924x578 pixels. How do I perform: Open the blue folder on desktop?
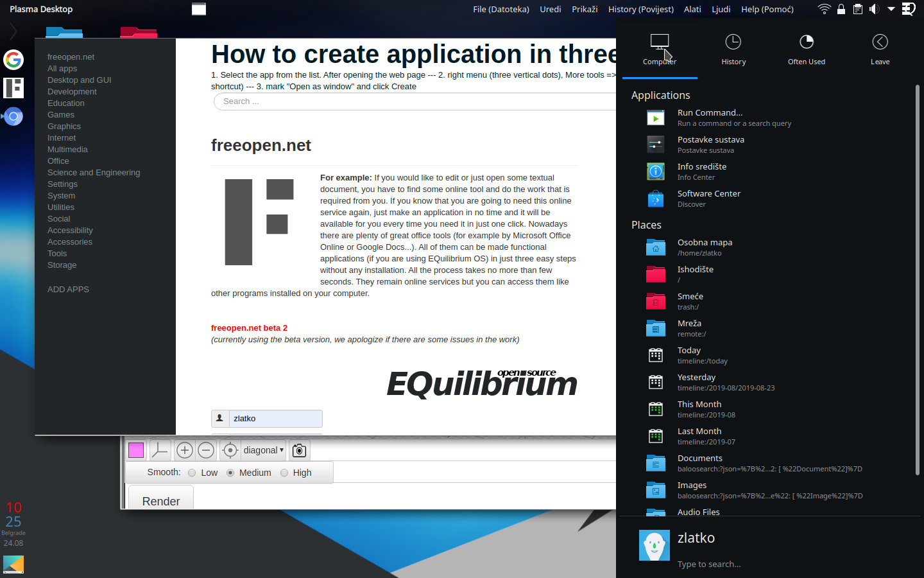click(64, 32)
